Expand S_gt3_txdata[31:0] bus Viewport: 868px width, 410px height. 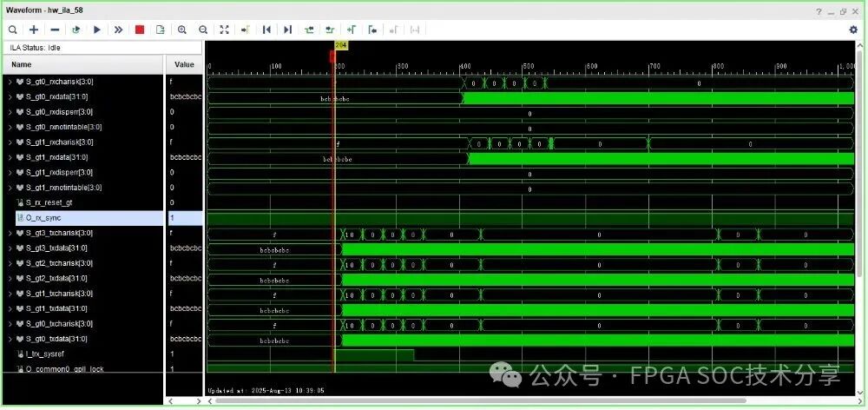click(x=10, y=248)
